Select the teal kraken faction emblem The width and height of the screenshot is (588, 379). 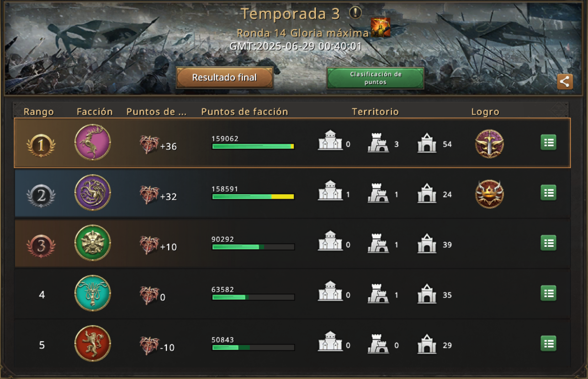[93, 293]
